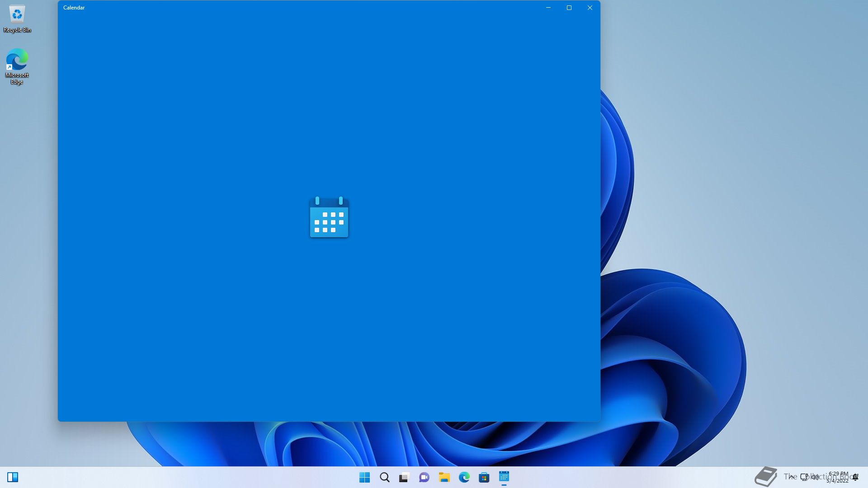Viewport: 868px width, 488px height.
Task: Launch Microsoft Edge from taskbar
Action: point(464,477)
